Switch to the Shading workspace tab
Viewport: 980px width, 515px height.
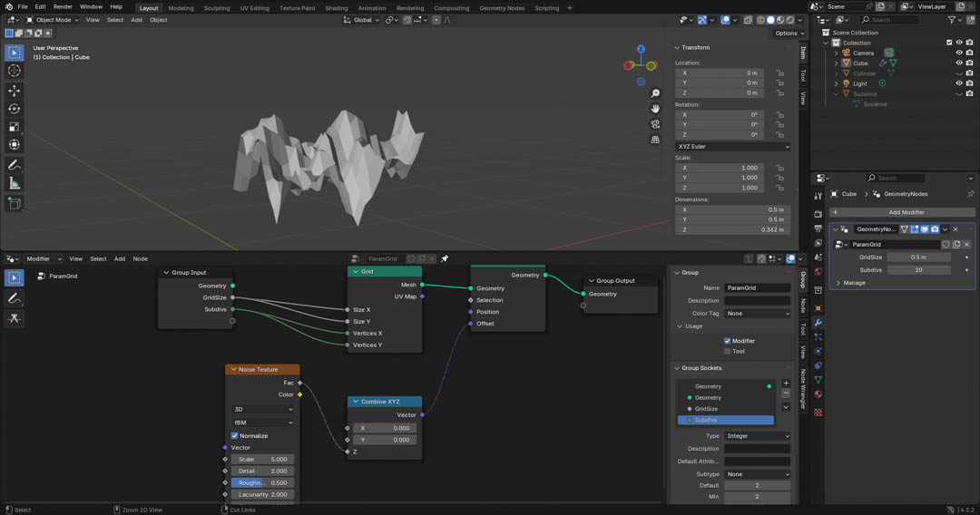pos(337,8)
